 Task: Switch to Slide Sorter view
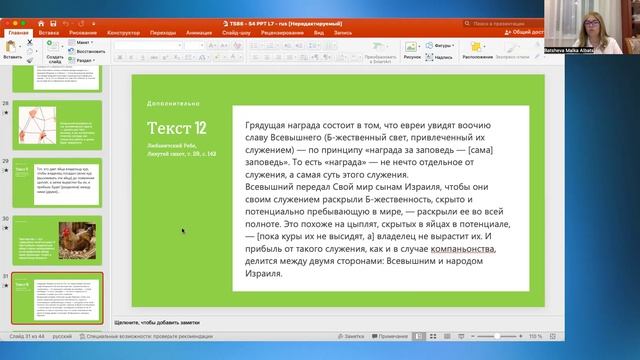[433, 336]
